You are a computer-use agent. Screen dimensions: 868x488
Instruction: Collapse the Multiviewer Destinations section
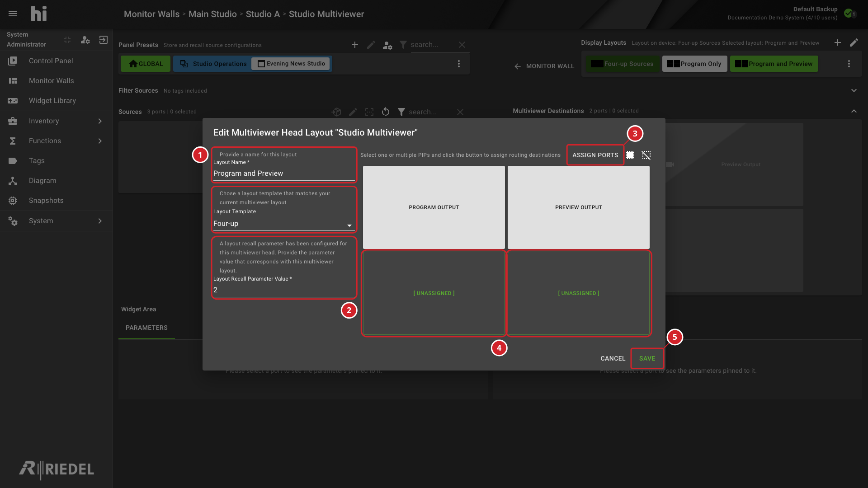[x=854, y=111]
